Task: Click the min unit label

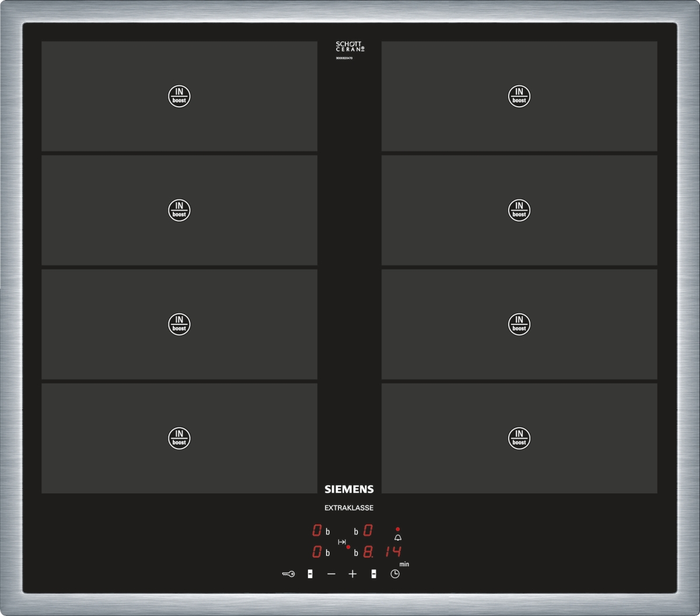Action: [x=404, y=565]
